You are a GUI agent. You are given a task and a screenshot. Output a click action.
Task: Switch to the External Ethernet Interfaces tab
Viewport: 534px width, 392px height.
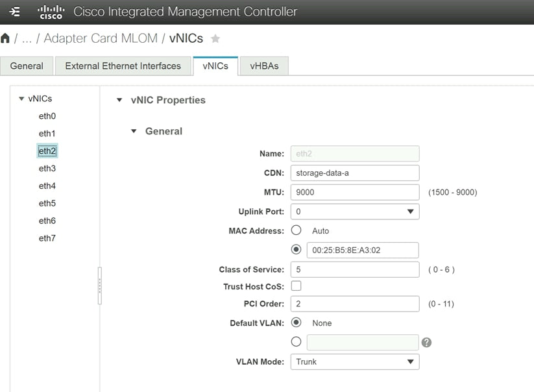tap(123, 66)
